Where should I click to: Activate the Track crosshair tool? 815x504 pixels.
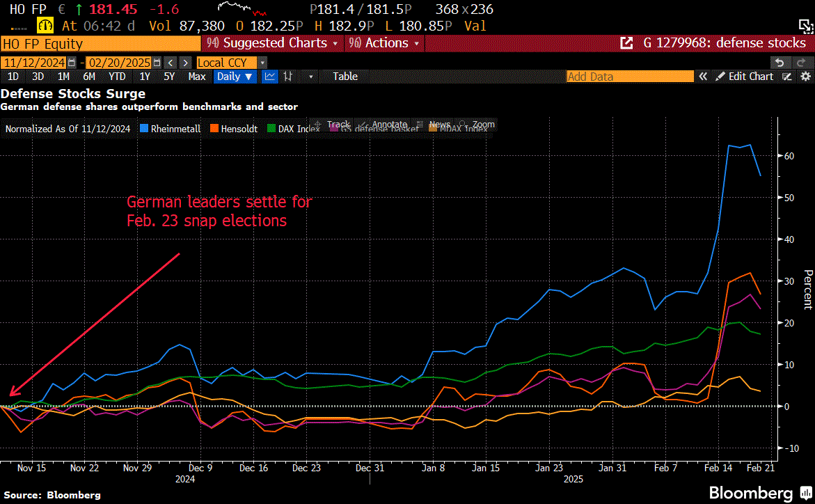click(x=333, y=125)
